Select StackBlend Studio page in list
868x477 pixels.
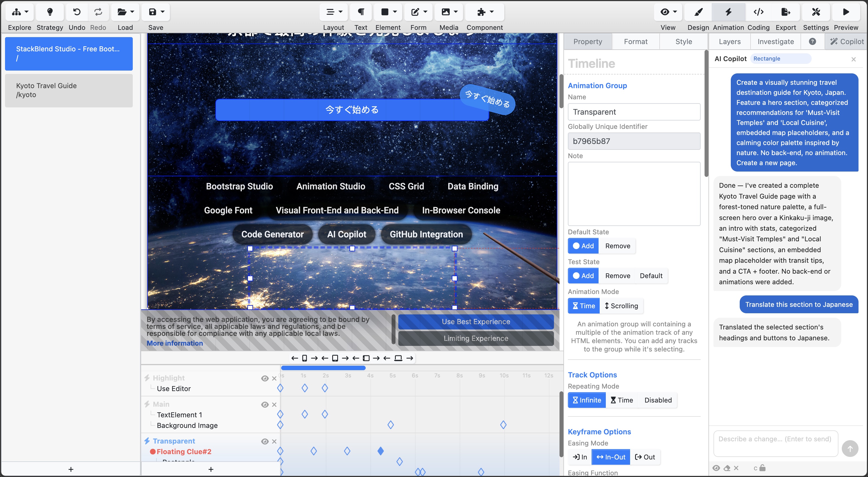pyautogui.click(x=69, y=54)
